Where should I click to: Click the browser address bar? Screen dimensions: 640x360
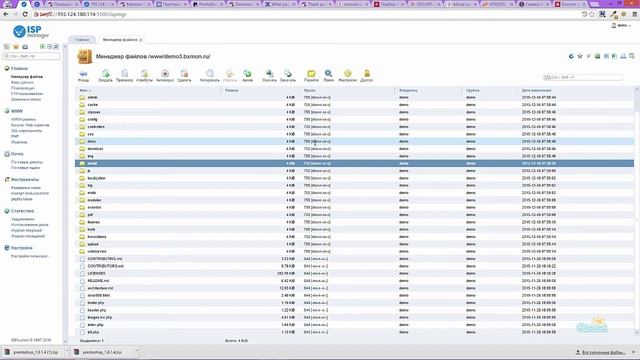pyautogui.click(x=306, y=14)
